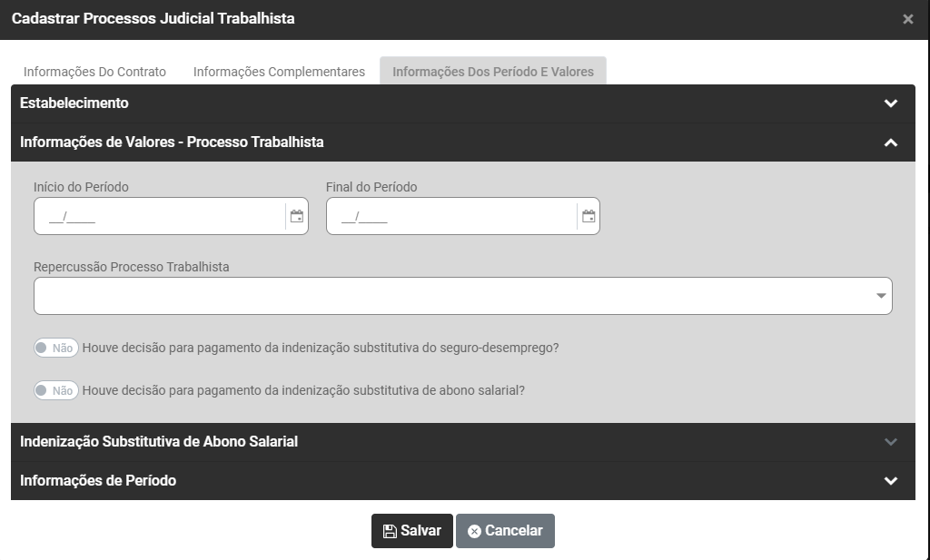The image size is (930, 560).
Task: Click Indenização Substitutiva de Abono Salarial title
Action: coord(159,442)
